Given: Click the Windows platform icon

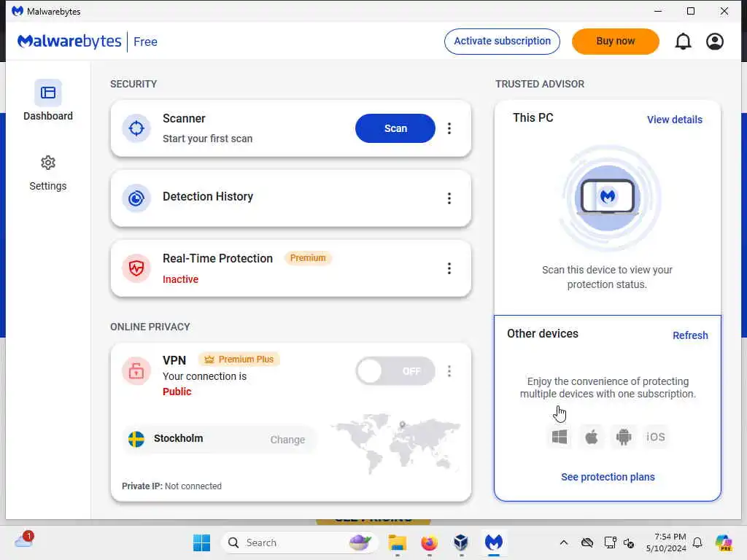Looking at the screenshot, I should point(560,437).
